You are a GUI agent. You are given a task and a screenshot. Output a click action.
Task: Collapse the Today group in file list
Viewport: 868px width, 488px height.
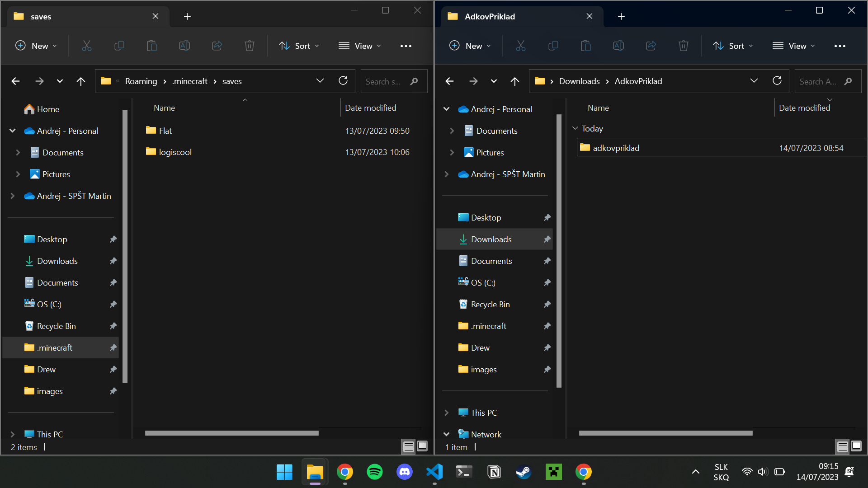coord(575,128)
